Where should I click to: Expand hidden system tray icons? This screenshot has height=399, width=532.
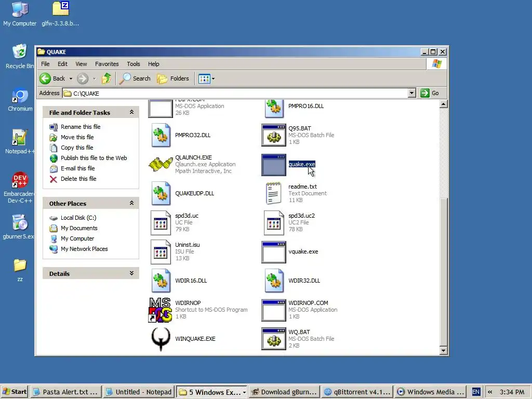click(x=490, y=392)
